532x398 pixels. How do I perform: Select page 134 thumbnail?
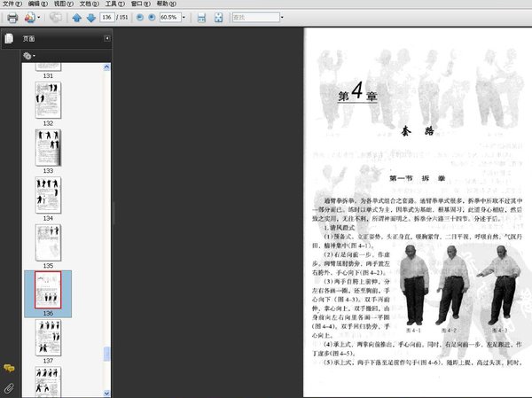pyautogui.click(x=48, y=195)
